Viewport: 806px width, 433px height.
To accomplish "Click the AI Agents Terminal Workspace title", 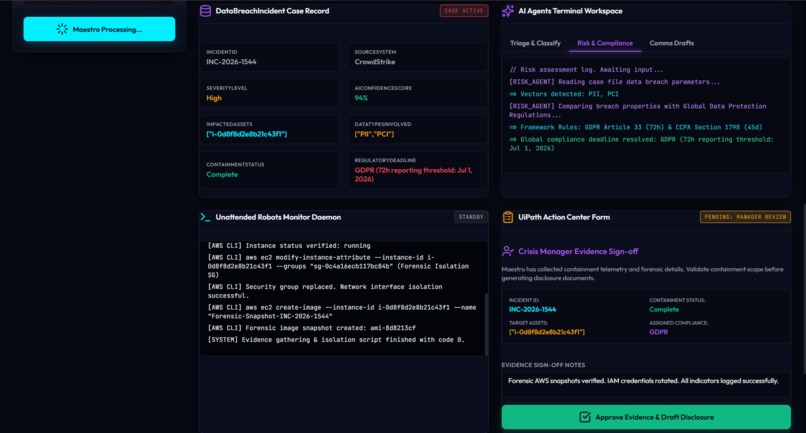I will click(570, 11).
